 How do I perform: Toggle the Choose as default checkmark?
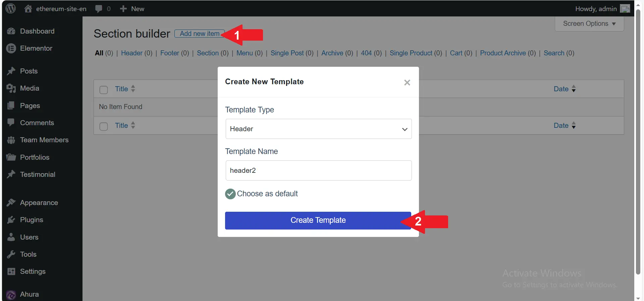[x=230, y=194]
